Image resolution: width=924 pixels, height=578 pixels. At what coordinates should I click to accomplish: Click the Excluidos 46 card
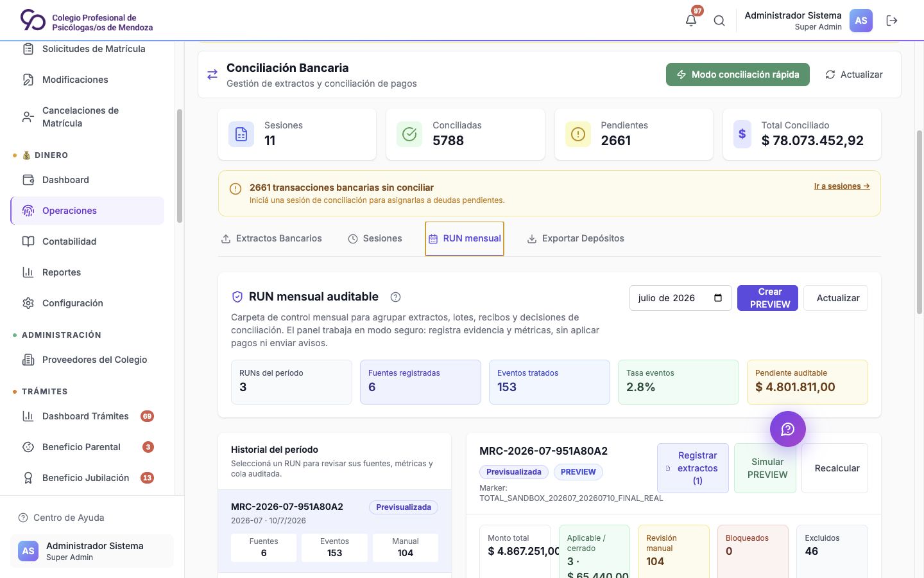click(832, 551)
